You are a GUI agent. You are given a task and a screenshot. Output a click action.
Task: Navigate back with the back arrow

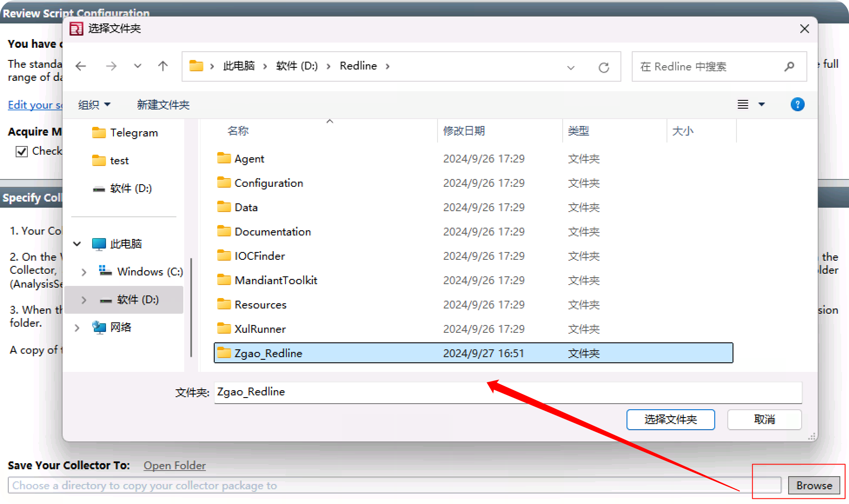(80, 66)
